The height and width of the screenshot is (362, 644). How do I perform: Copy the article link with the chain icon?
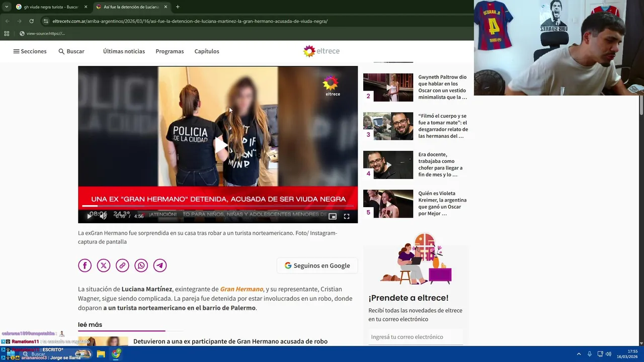(122, 265)
